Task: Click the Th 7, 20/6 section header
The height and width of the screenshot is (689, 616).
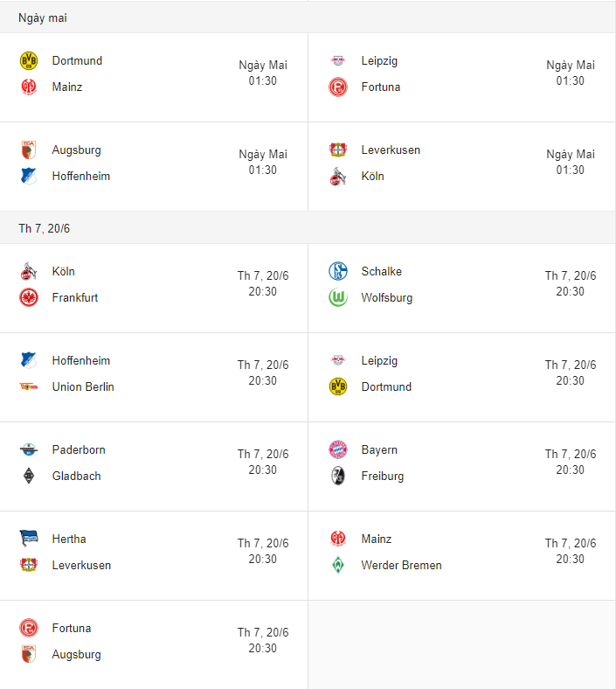Action: click(308, 228)
